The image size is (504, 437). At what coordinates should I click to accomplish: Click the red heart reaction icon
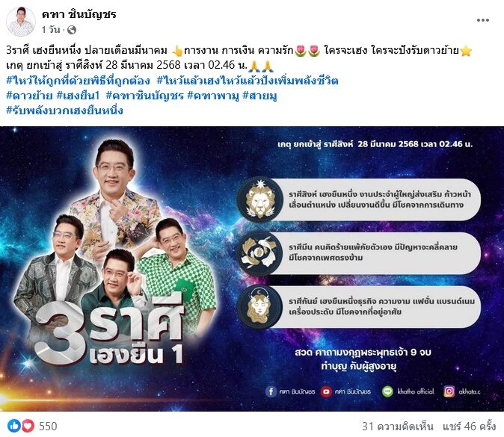pyautogui.click(x=28, y=426)
